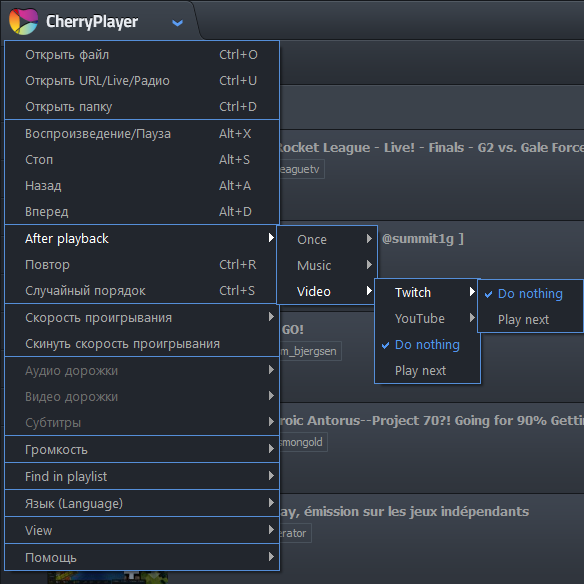Click the CherryPlayer logo icon
Viewport: 584px width, 584px height.
(x=23, y=21)
